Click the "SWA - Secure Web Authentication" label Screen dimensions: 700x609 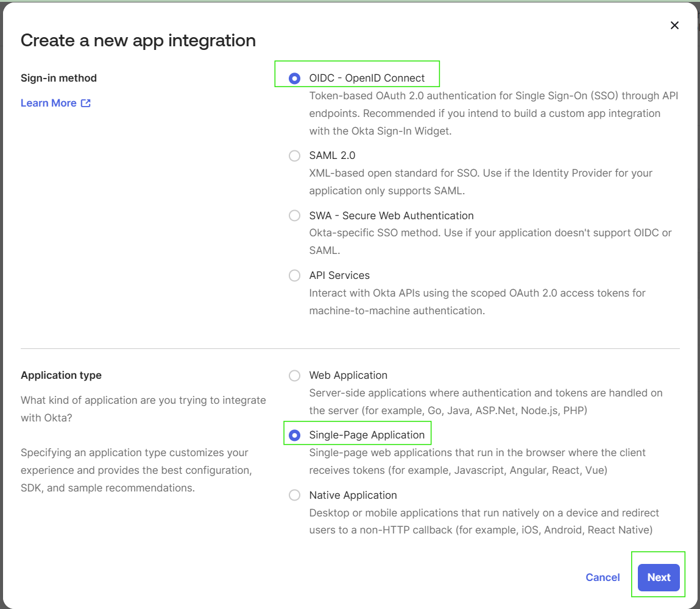tap(391, 216)
